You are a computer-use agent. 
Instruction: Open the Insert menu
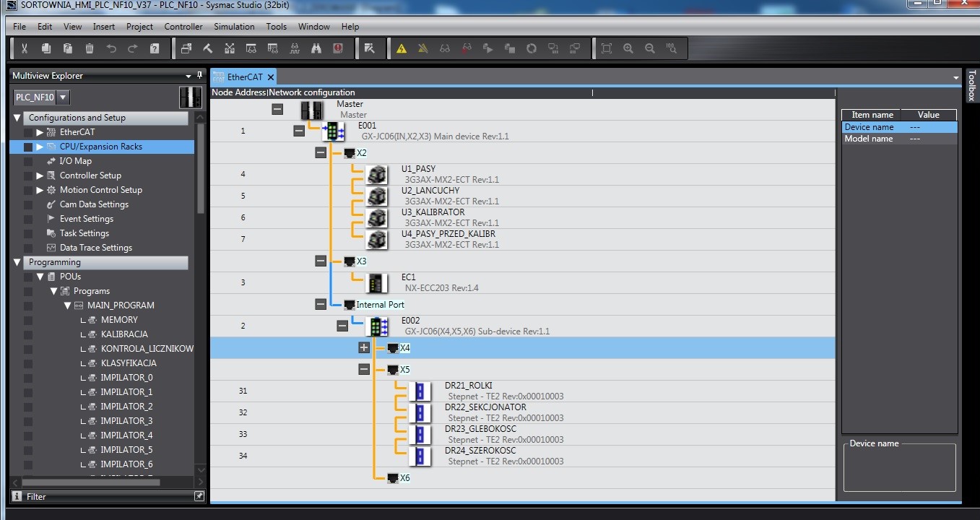coord(104,27)
